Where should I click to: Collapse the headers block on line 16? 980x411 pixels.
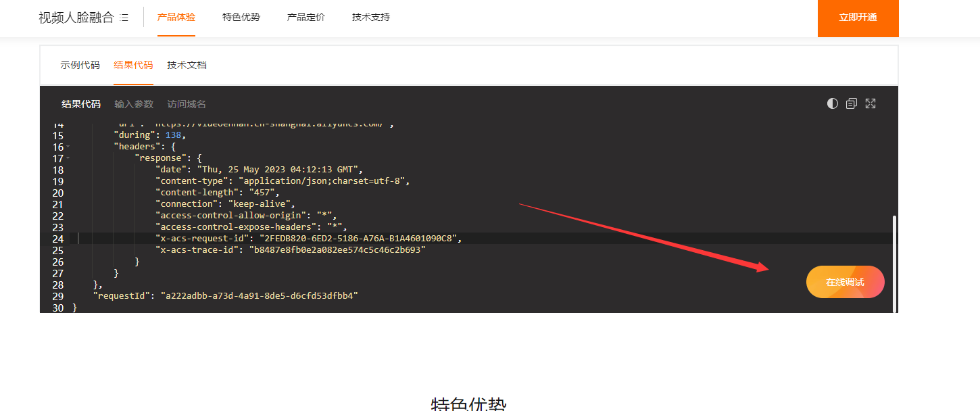click(67, 147)
